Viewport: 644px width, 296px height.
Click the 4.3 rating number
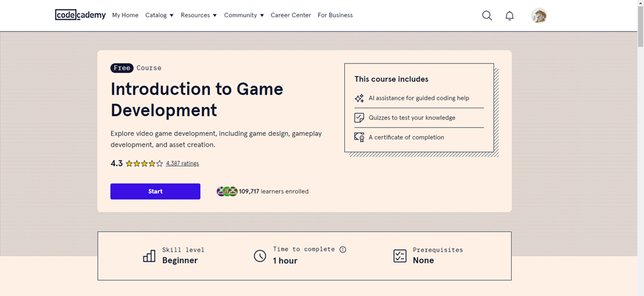click(x=117, y=163)
